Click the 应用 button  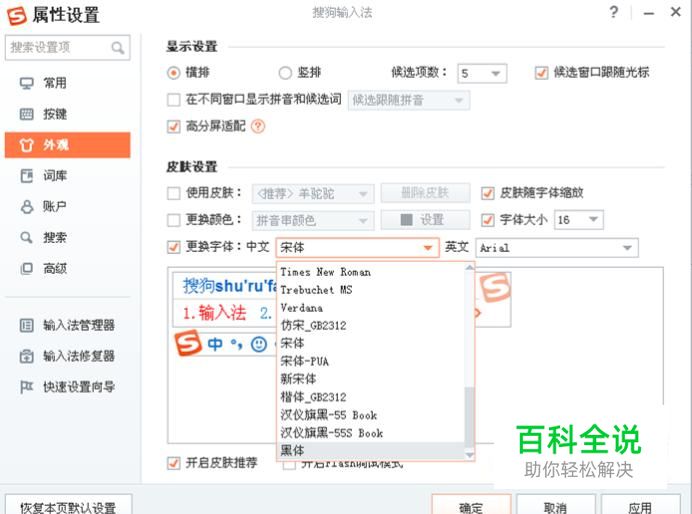tap(640, 506)
